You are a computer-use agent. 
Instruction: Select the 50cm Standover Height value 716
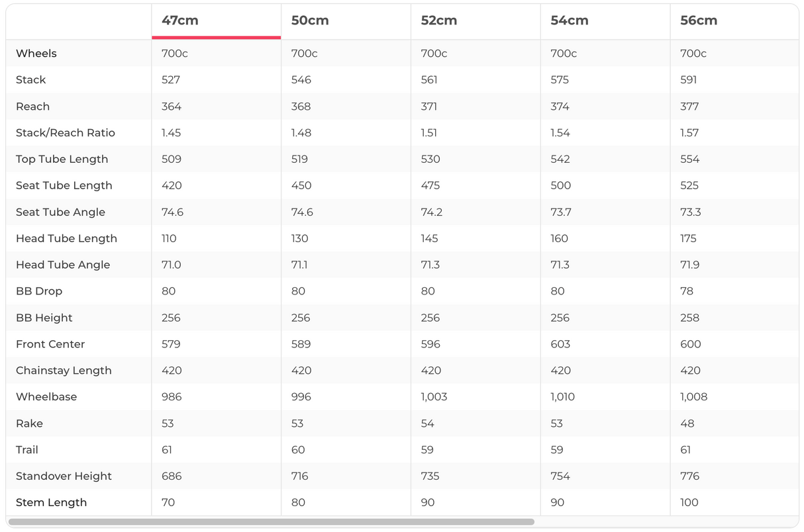301,476
